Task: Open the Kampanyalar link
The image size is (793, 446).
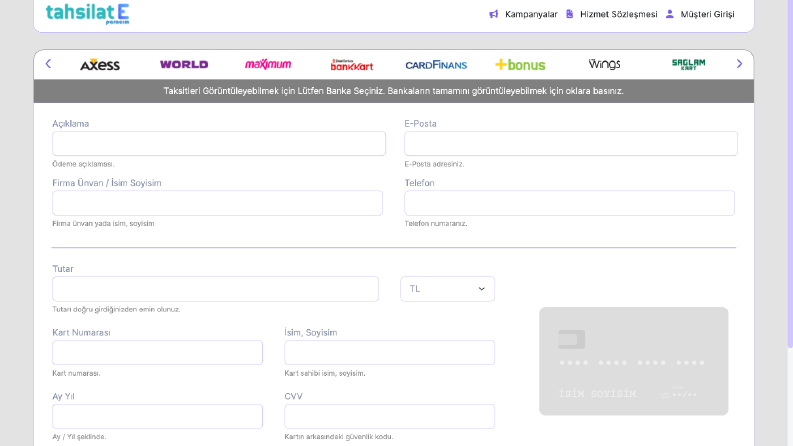Action: point(531,14)
